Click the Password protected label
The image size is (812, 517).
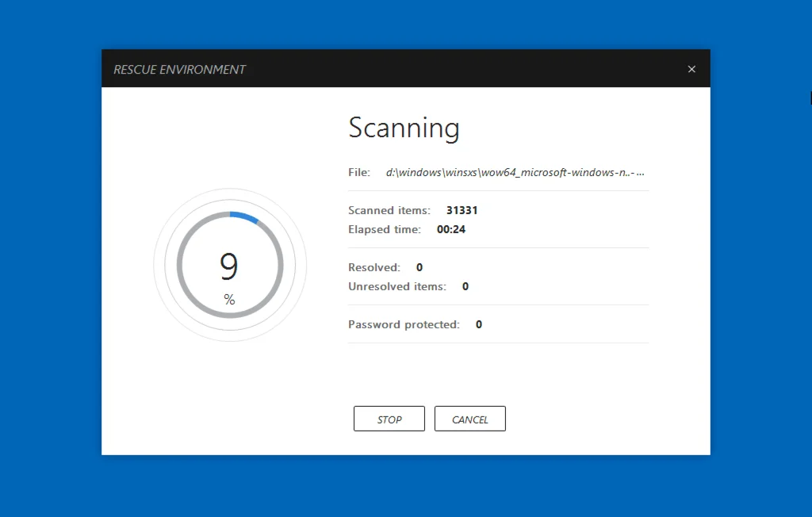click(x=404, y=324)
